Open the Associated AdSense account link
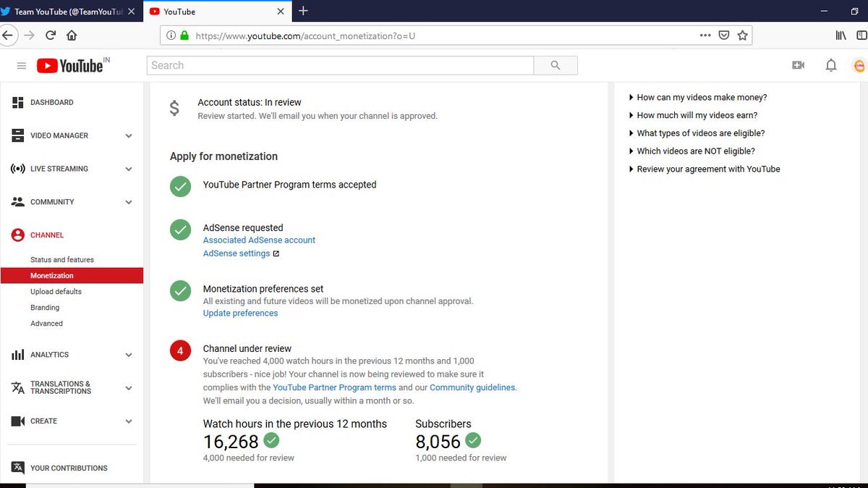 pyautogui.click(x=259, y=240)
